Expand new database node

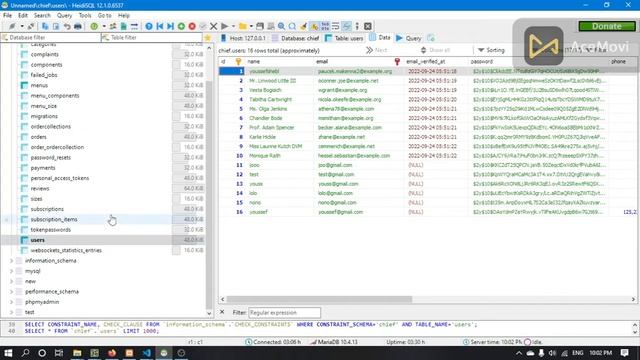click(11, 281)
